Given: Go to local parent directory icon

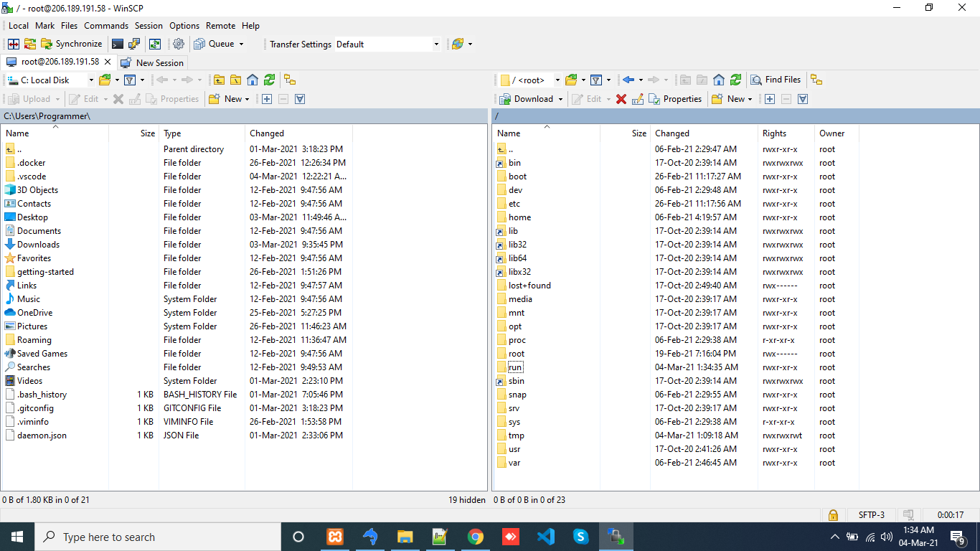Looking at the screenshot, I should point(219,80).
